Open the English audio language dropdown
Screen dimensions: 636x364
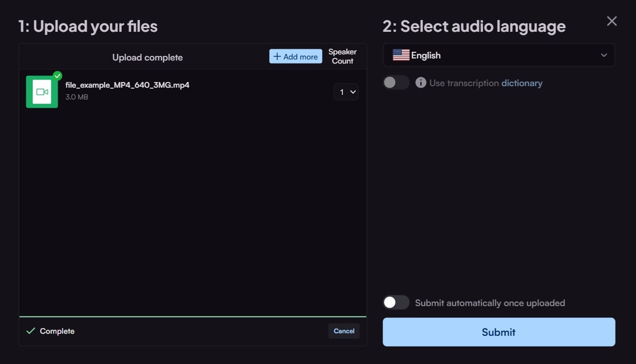[499, 55]
